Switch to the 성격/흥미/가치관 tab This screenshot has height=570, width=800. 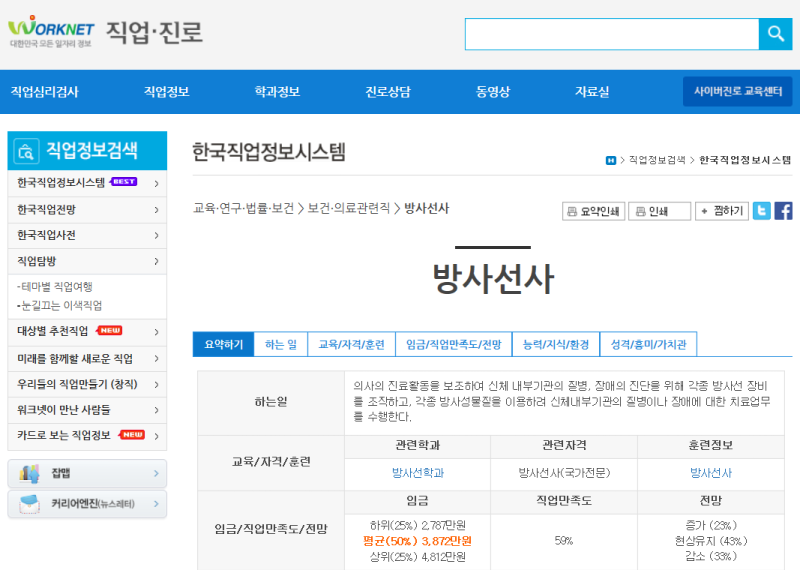pos(648,344)
